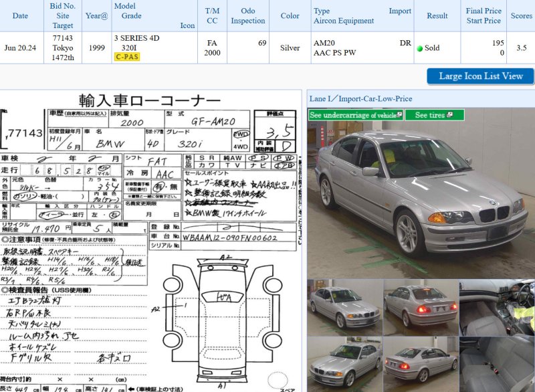Image resolution: width=535 pixels, height=392 pixels.
Task: Click the odometer value 69
Action: [x=262, y=43]
